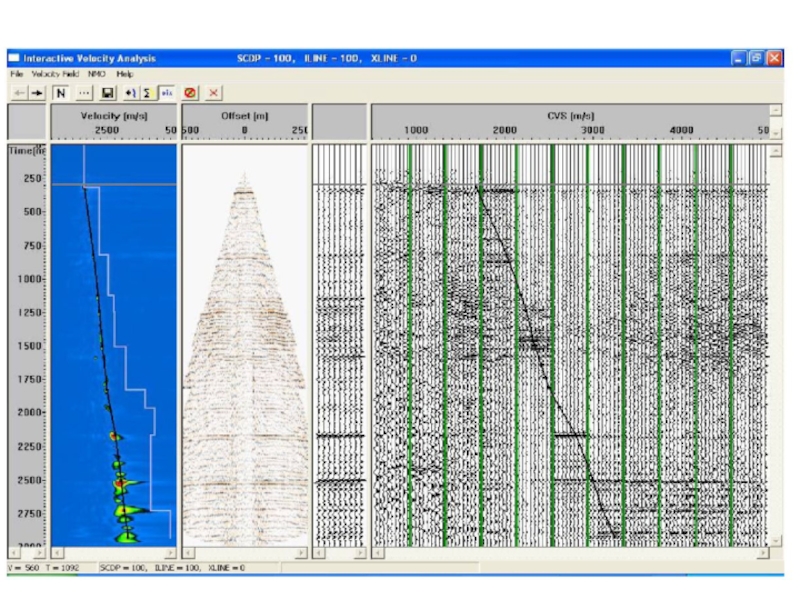This screenshot has height=600, width=800.
Task: Toggle the N (NMO) toolbar button
Action: click(61, 92)
